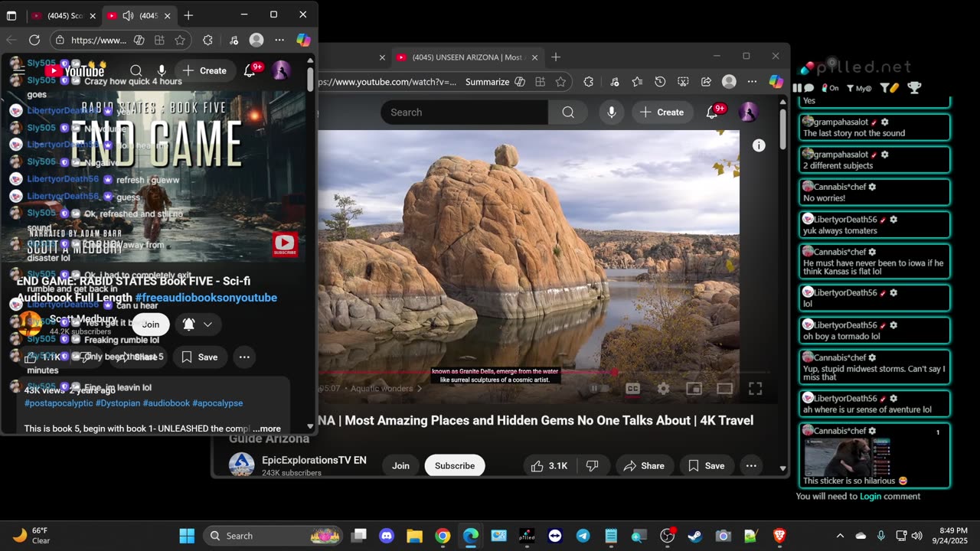980x551 pixels.
Task: Open Brave browser from the taskbar
Action: [x=779, y=536]
